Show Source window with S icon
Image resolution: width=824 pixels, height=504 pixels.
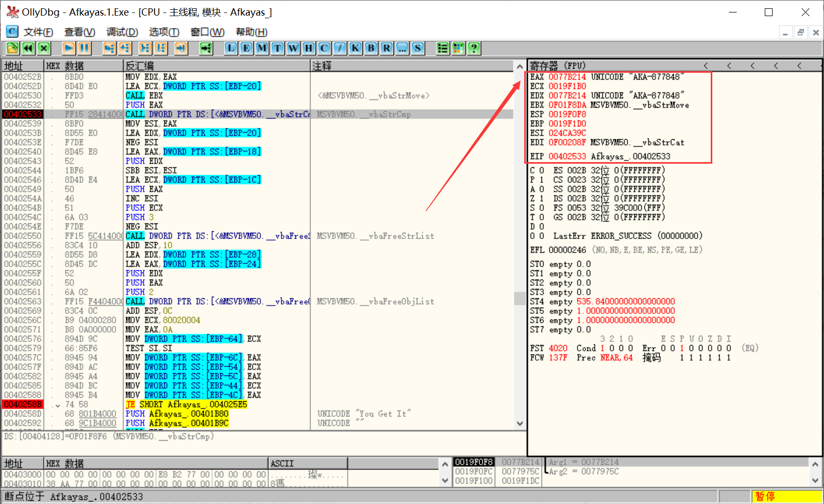(418, 48)
